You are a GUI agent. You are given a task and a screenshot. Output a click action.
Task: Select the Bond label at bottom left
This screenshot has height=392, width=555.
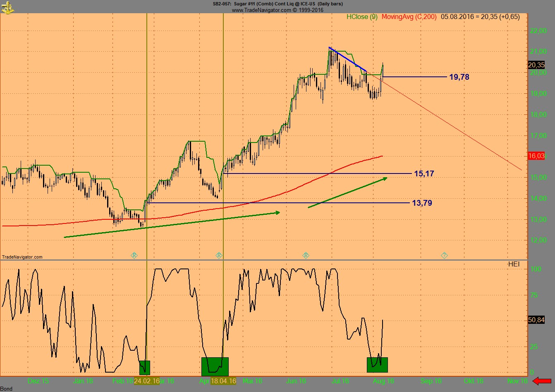(x=6, y=389)
